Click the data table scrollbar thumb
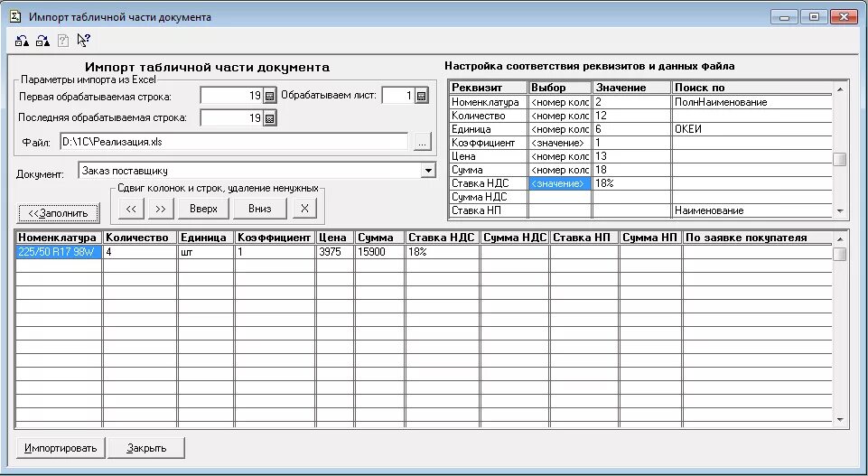The height and width of the screenshot is (476, 868). (840, 254)
